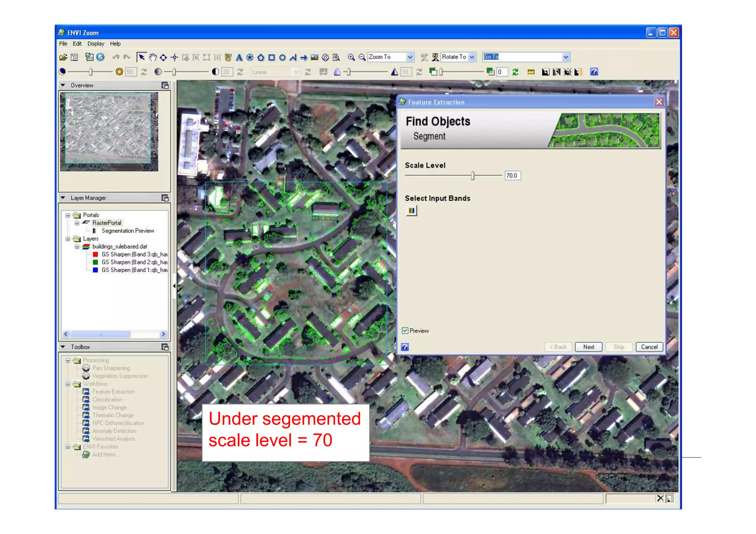Select the RasterPortal tree item
Screen dimensions: 756x534
click(107, 223)
